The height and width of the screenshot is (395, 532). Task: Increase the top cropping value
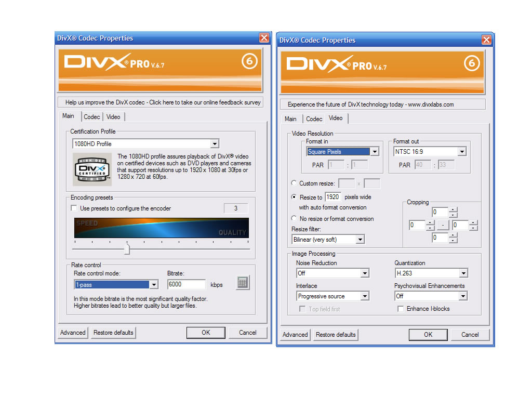(453, 210)
